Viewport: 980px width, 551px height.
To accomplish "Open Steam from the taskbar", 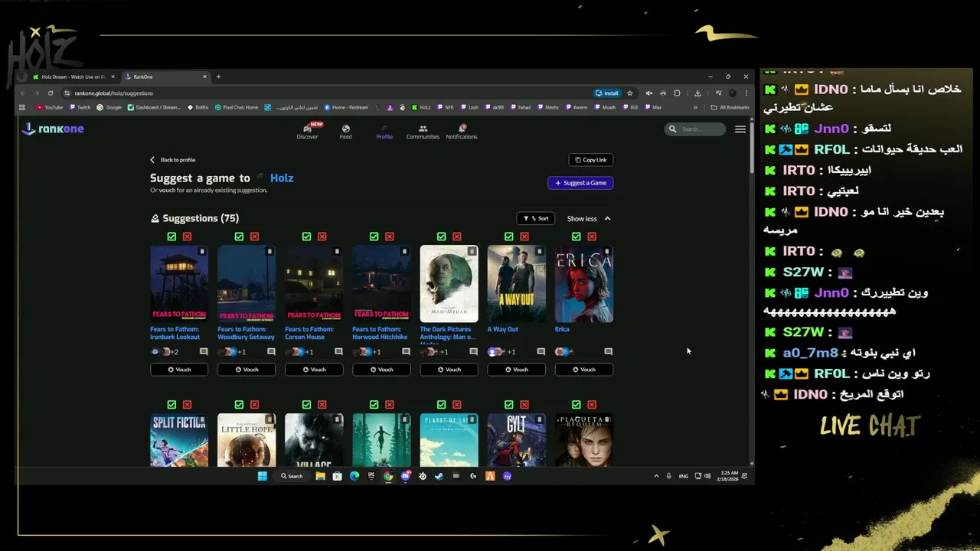I will coord(439,476).
